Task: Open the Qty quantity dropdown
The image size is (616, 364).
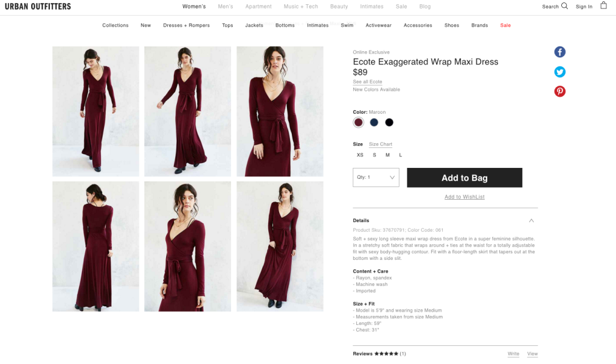Action: [x=375, y=177]
